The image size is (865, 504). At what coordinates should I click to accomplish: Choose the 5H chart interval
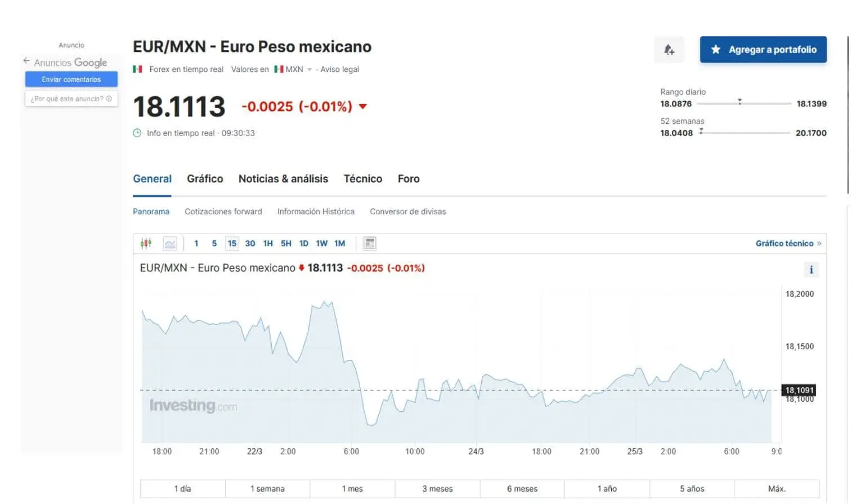pos(286,244)
